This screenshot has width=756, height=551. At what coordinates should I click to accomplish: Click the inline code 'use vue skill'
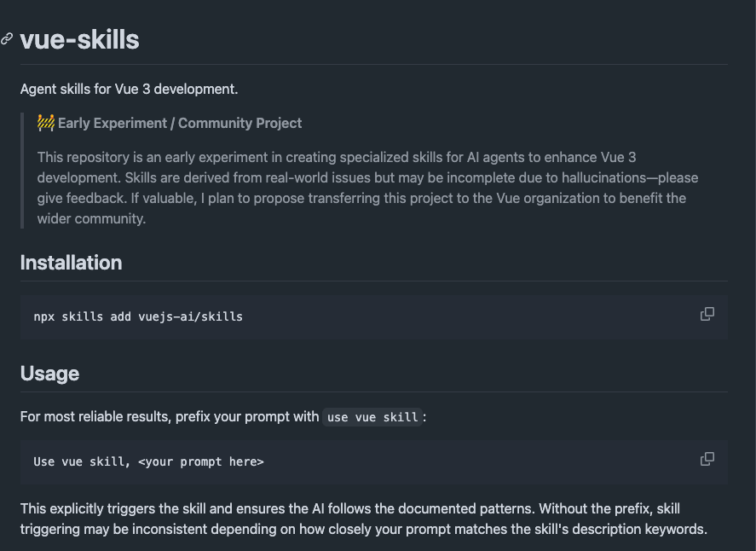pos(372,417)
